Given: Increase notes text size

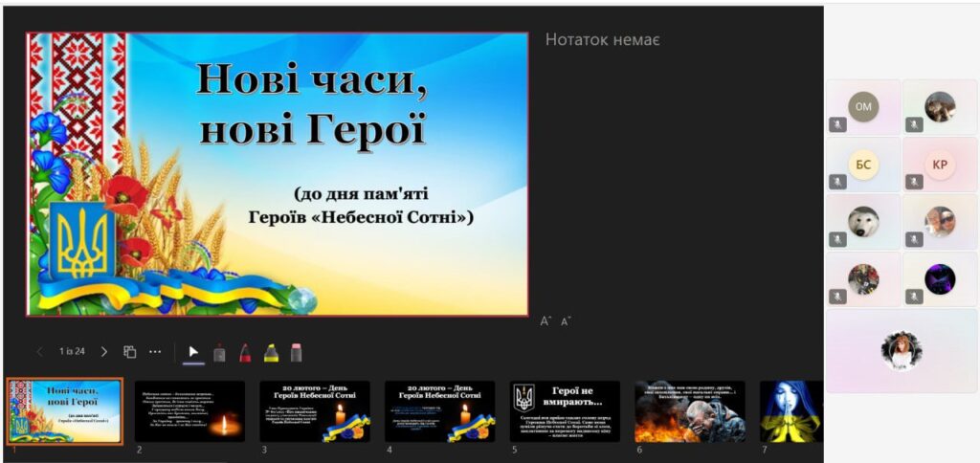Looking at the screenshot, I should tap(546, 321).
